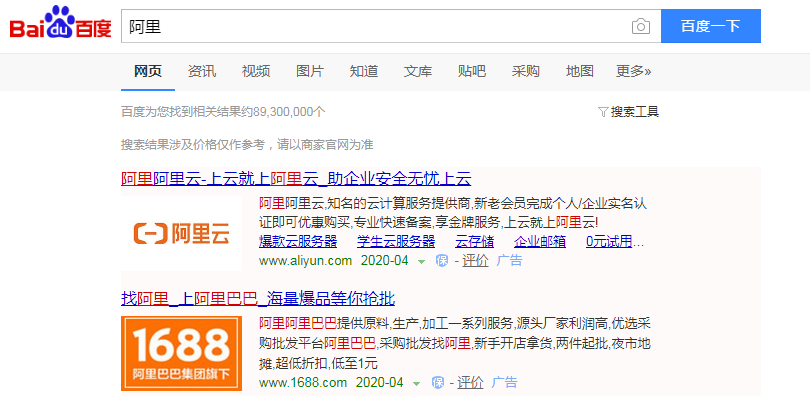Click 广告 label on aliyun.com result
This screenshot has height=405, width=810.
(509, 261)
